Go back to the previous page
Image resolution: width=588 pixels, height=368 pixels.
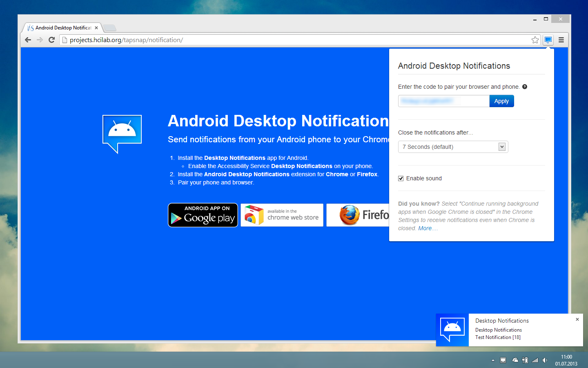click(x=28, y=40)
